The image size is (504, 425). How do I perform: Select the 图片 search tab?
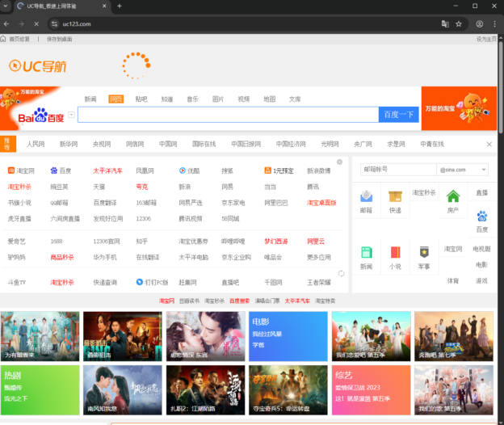tap(217, 99)
